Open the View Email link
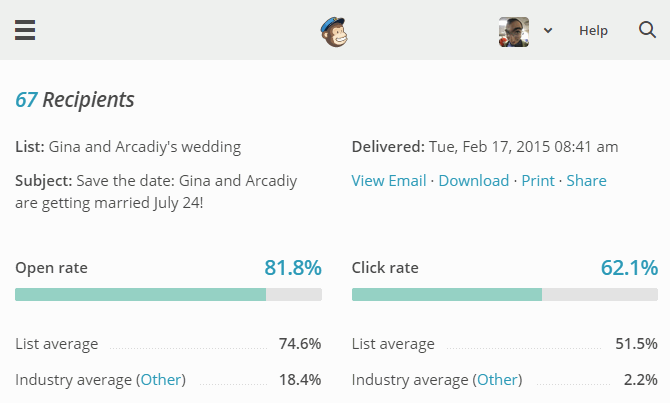The image size is (670, 403). tap(388, 181)
